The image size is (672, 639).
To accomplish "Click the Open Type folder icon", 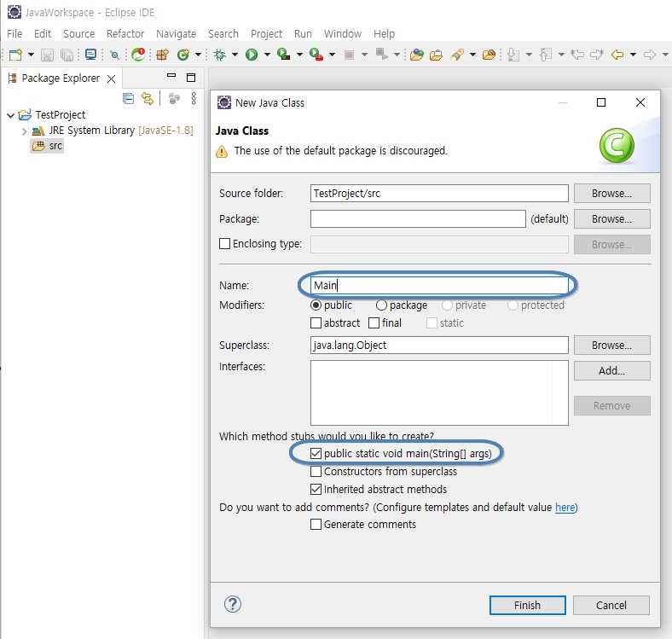I will click(416, 55).
